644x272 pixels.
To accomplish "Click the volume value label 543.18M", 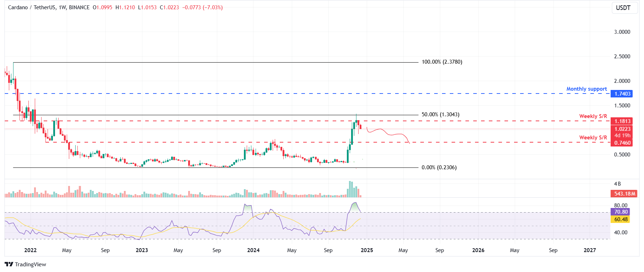I will click(x=624, y=194).
